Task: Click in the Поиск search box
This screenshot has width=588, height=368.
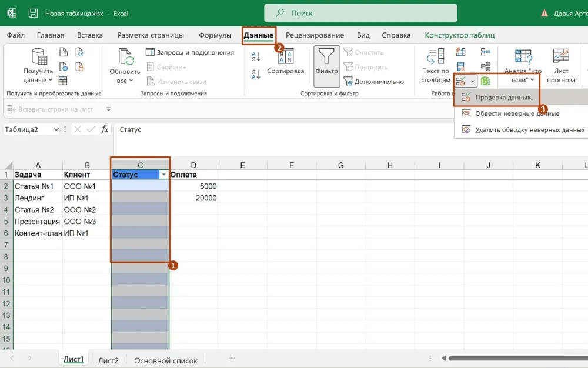Action: click(360, 13)
